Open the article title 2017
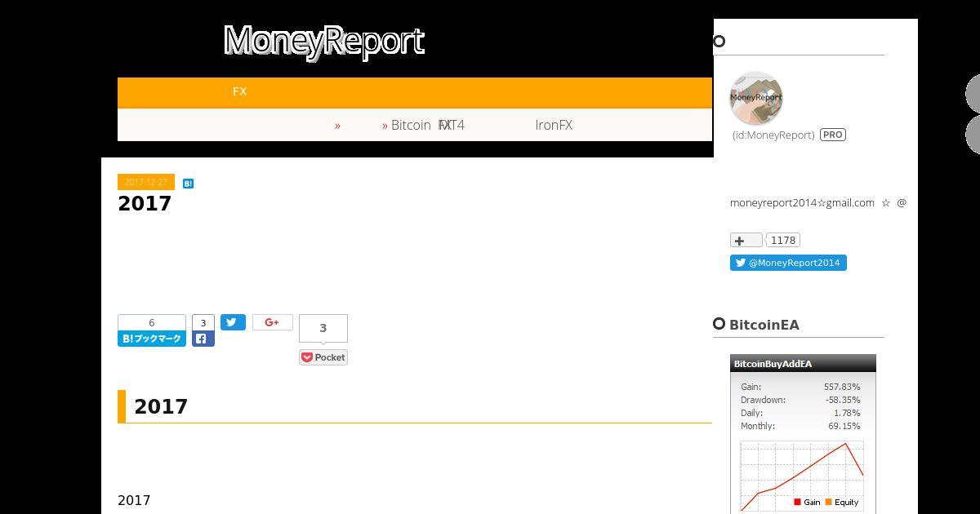 [x=145, y=204]
